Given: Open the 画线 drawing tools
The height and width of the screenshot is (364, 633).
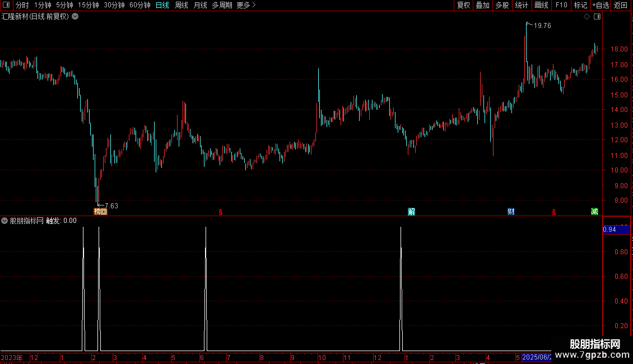Looking at the screenshot, I should [x=541, y=5].
